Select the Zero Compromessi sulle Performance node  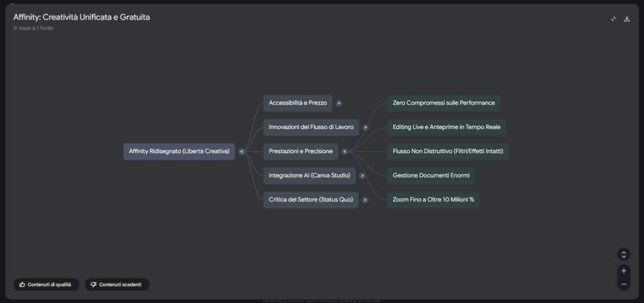pos(443,103)
